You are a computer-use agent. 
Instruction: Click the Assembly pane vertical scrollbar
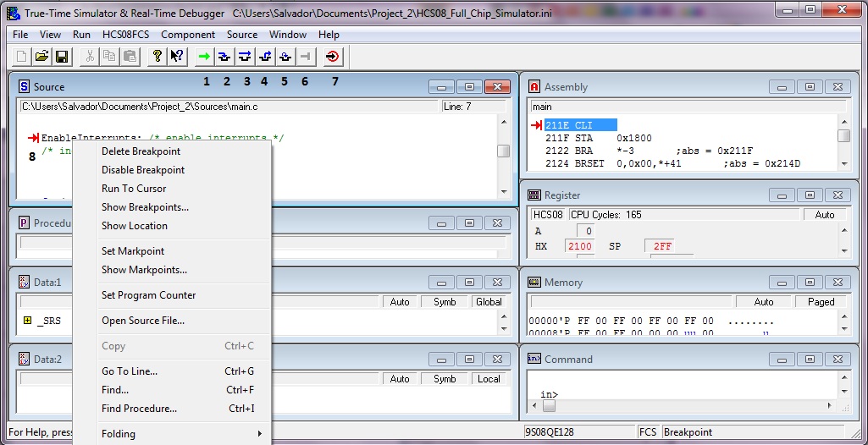click(843, 148)
